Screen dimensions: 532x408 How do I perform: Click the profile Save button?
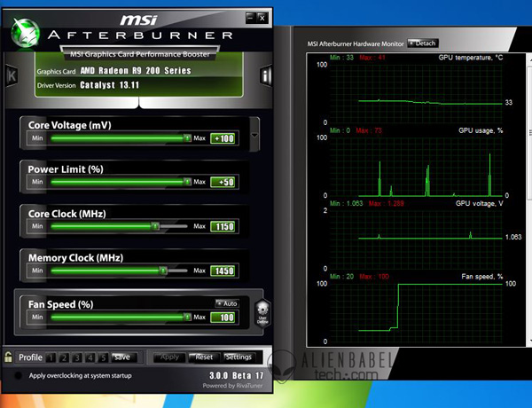pyautogui.click(x=124, y=357)
